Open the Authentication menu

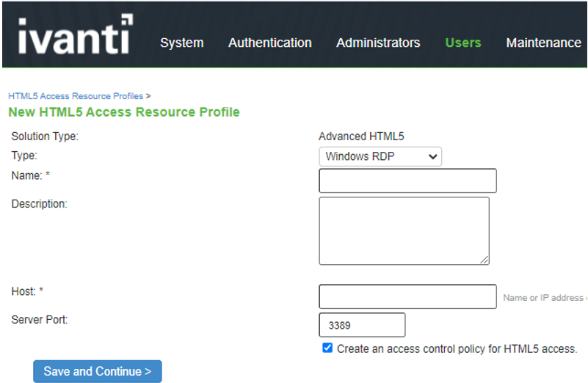(x=270, y=43)
